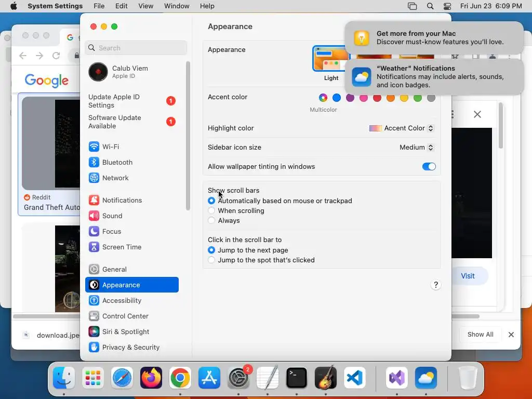The height and width of the screenshot is (399, 532).
Task: Pick the red accent color
Action: point(377,98)
